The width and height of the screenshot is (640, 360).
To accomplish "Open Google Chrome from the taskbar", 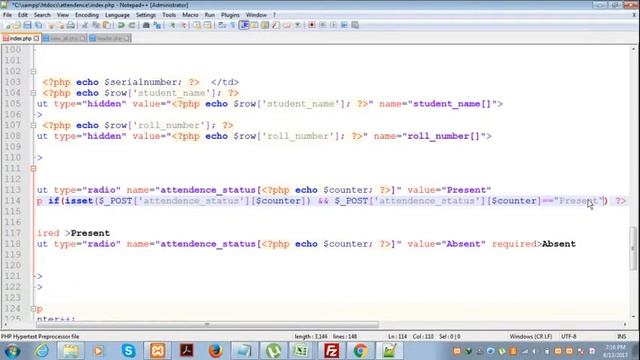I will [360, 351].
